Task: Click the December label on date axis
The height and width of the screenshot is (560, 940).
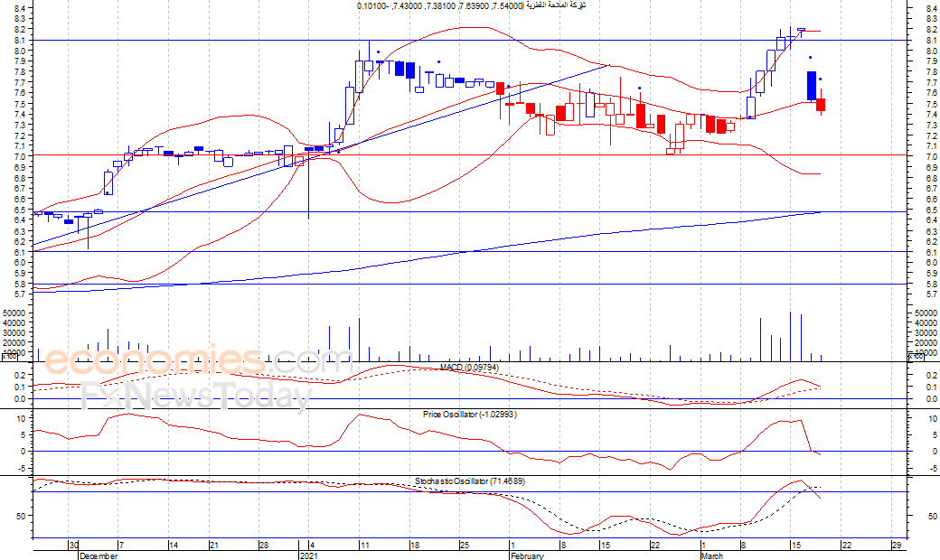Action: tap(98, 555)
